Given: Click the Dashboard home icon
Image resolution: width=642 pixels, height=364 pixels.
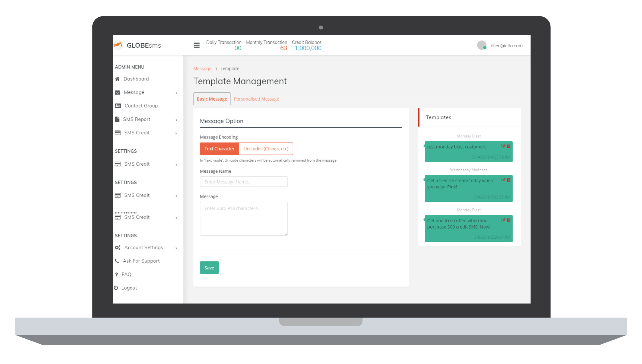Looking at the screenshot, I should click(117, 79).
